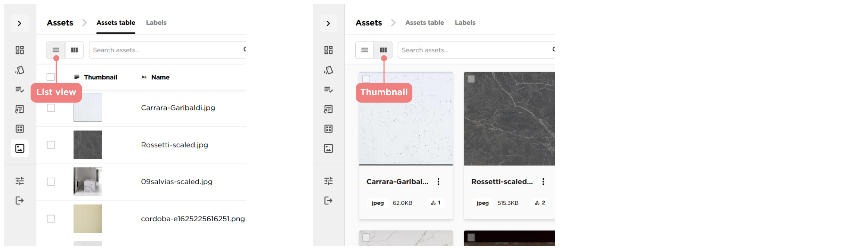Viewport: 868px width, 250px height.
Task: Click the Assets breadcrumb title in the right panel
Action: (369, 23)
